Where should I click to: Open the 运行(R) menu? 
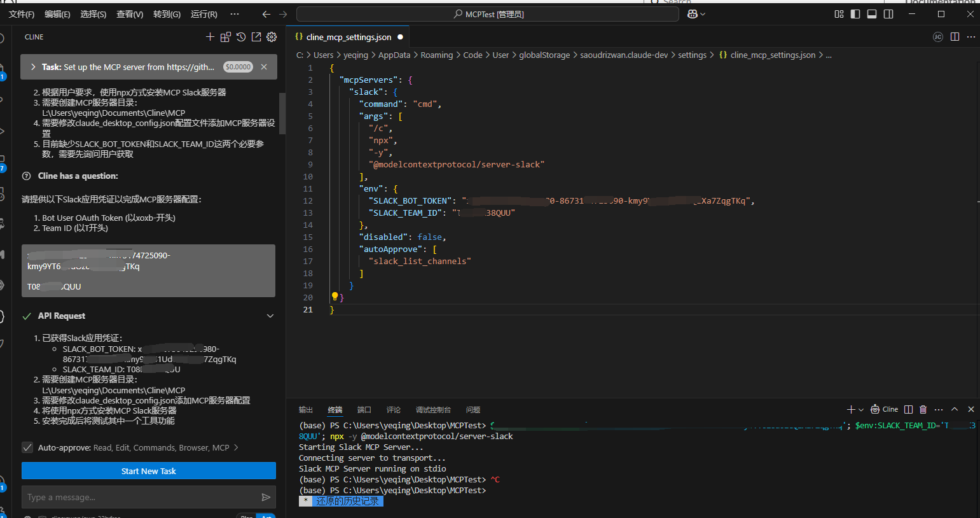click(x=204, y=14)
